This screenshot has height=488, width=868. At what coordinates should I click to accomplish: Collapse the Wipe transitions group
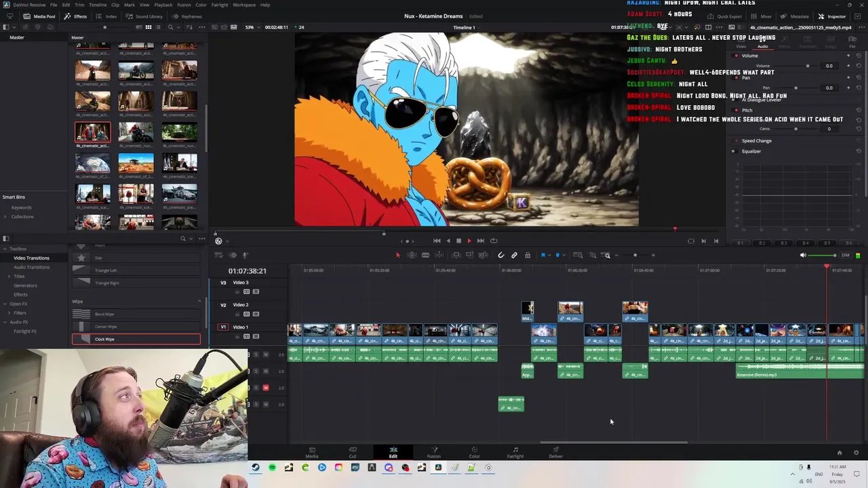(x=199, y=301)
